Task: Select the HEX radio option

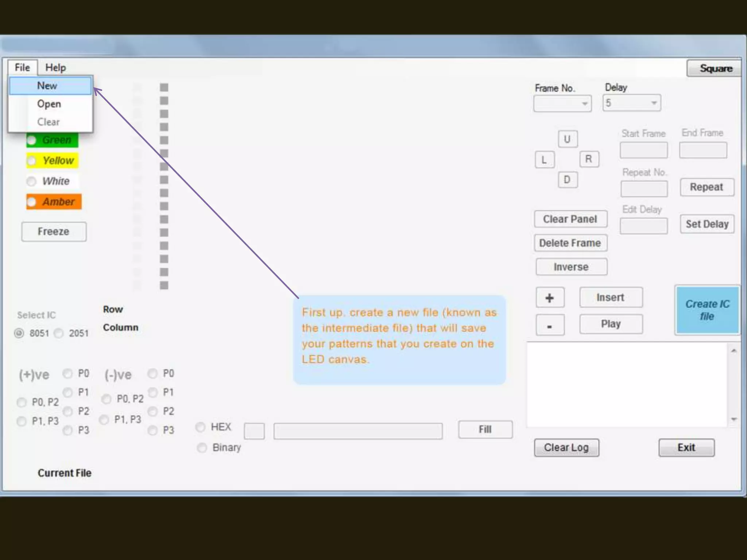Action: (201, 427)
